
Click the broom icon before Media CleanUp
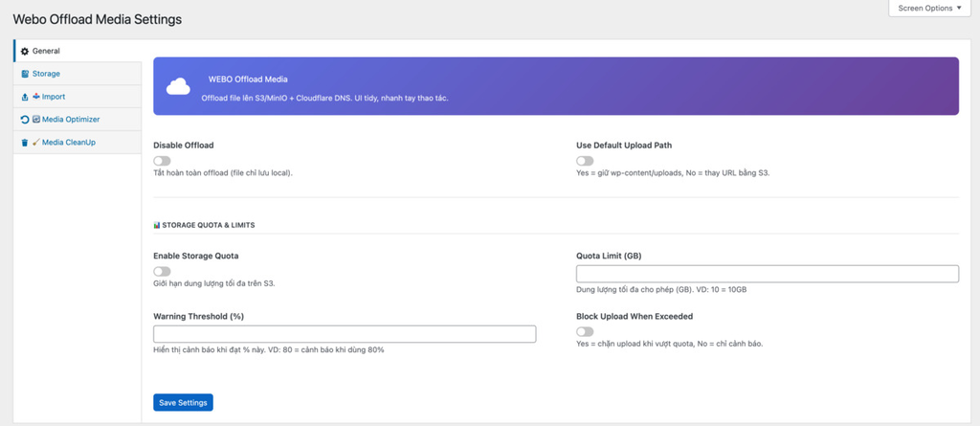tap(35, 143)
